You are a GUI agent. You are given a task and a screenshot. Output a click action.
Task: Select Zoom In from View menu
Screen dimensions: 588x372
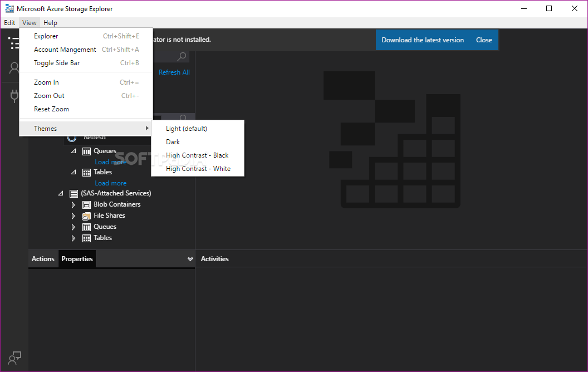[x=86, y=82]
